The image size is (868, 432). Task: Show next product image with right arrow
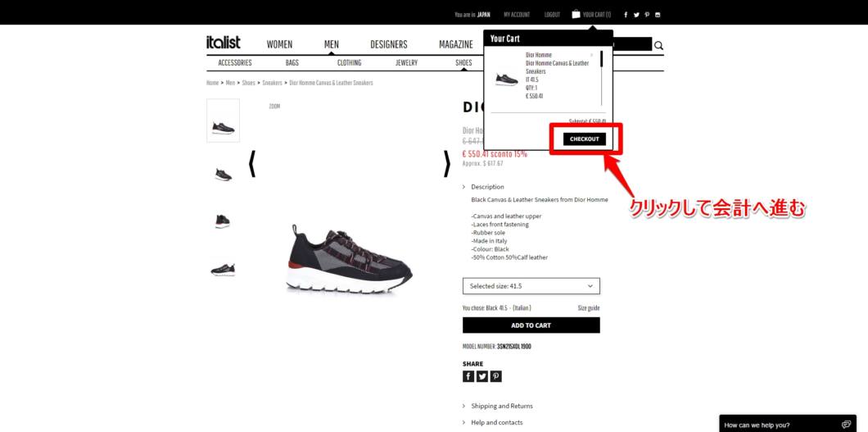447,164
